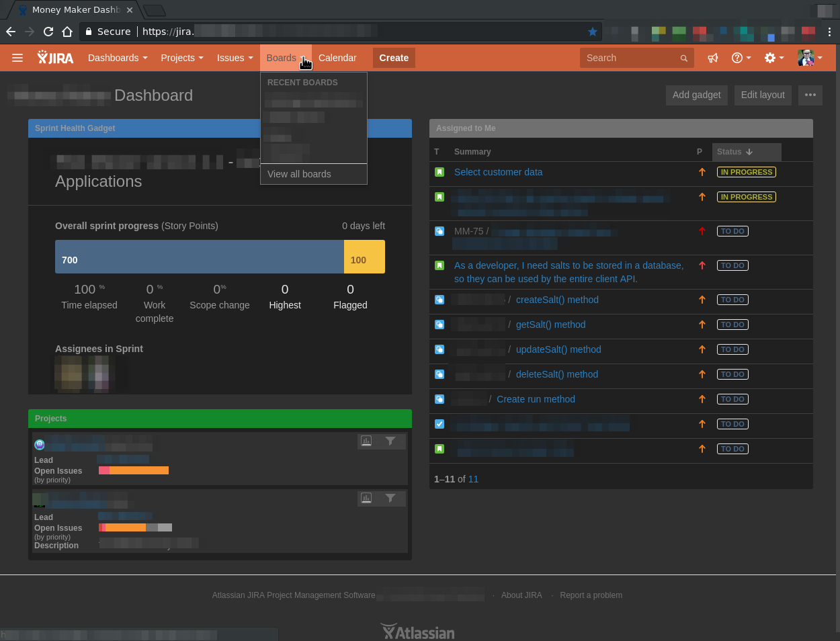Screen dimensions: 840x641
Task: Click the yellow segment of the sprint progress bar
Action: (x=364, y=257)
